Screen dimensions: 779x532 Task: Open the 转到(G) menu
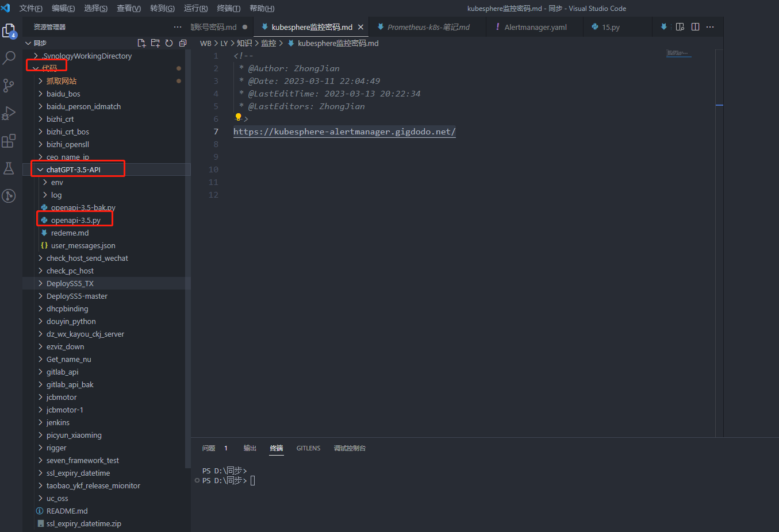coord(162,8)
